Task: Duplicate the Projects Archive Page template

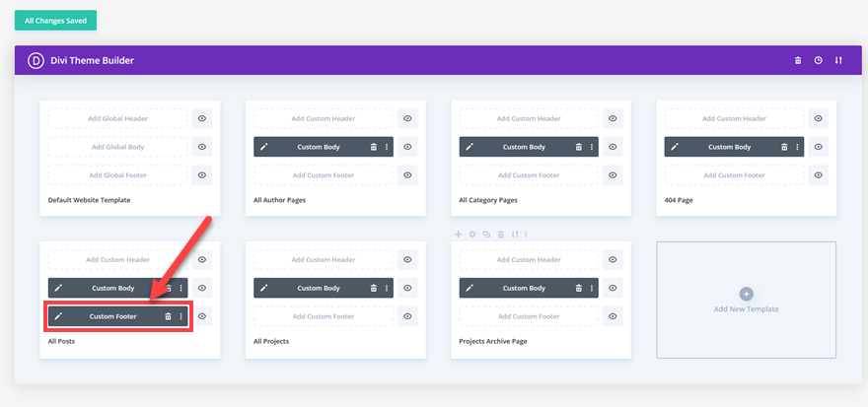Action: click(486, 235)
